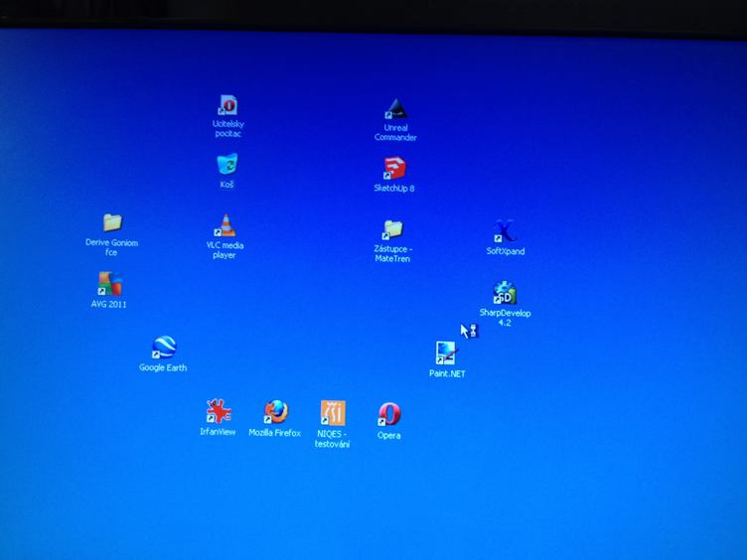
Task: Select the SketchUp 8 red icon
Action: tap(394, 169)
